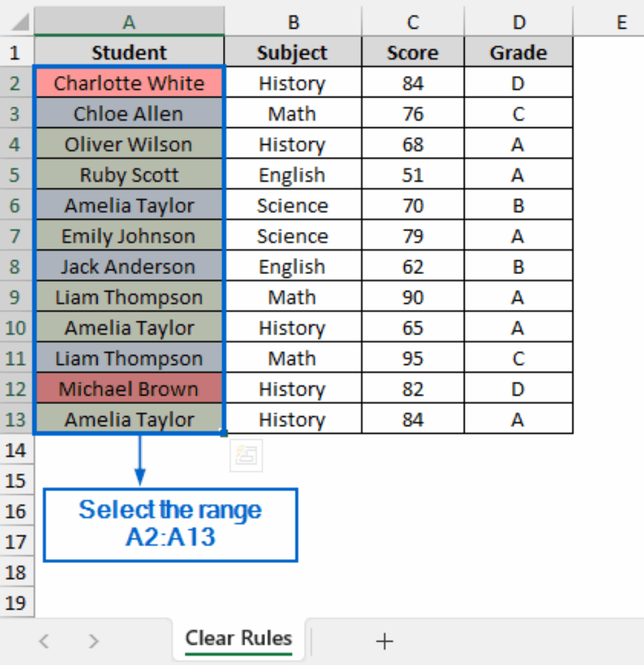This screenshot has height=665, width=644.
Task: Click the Select the range A2:A13 callout
Action: point(170,524)
